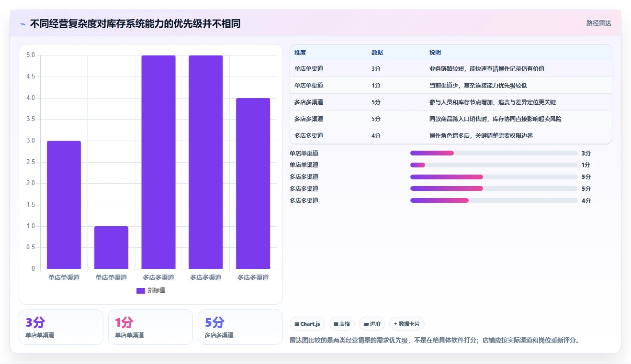
Task: Click the 表格 pill tag
Action: coord(342,324)
